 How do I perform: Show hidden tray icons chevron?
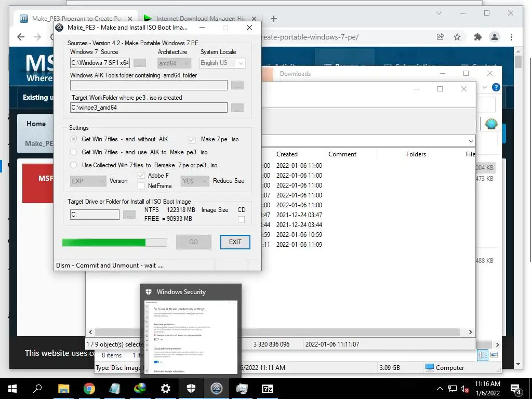[440, 389]
